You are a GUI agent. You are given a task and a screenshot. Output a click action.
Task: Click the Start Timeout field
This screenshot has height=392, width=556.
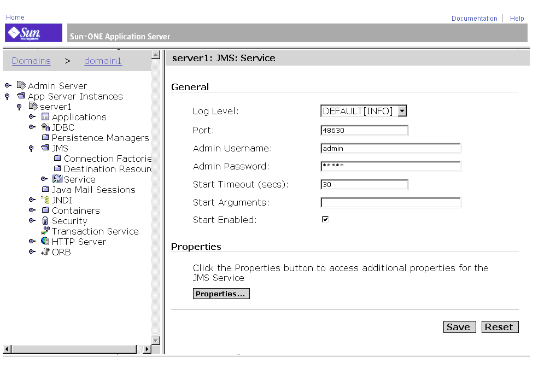(x=364, y=184)
